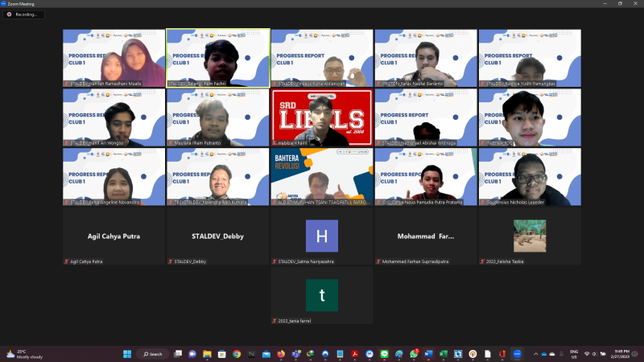Open the weather widget showing 25°C
The width and height of the screenshot is (644, 362).
click(25, 354)
